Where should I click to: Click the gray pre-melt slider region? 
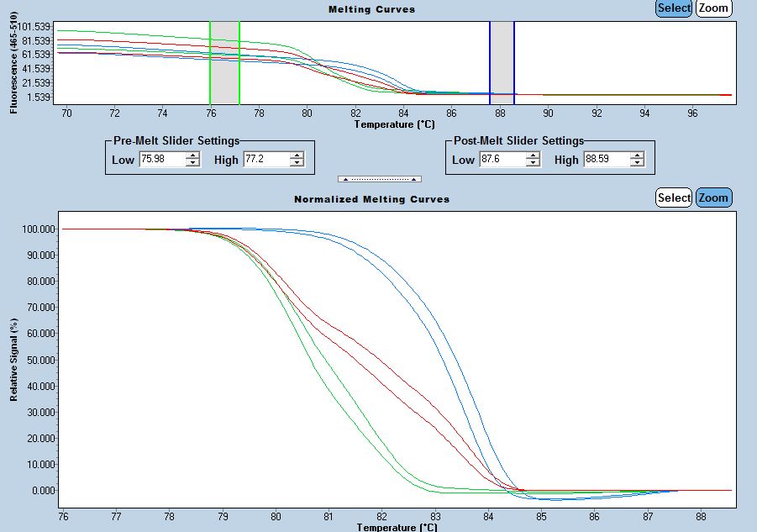click(x=225, y=61)
